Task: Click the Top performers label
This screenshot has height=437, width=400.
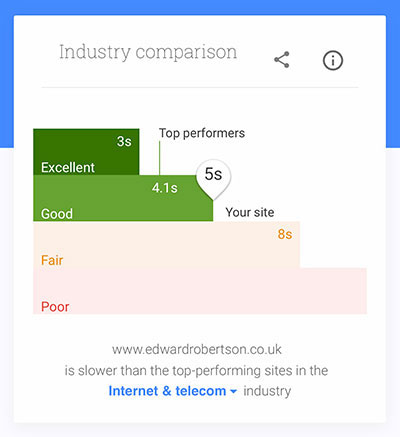Action: point(202,133)
